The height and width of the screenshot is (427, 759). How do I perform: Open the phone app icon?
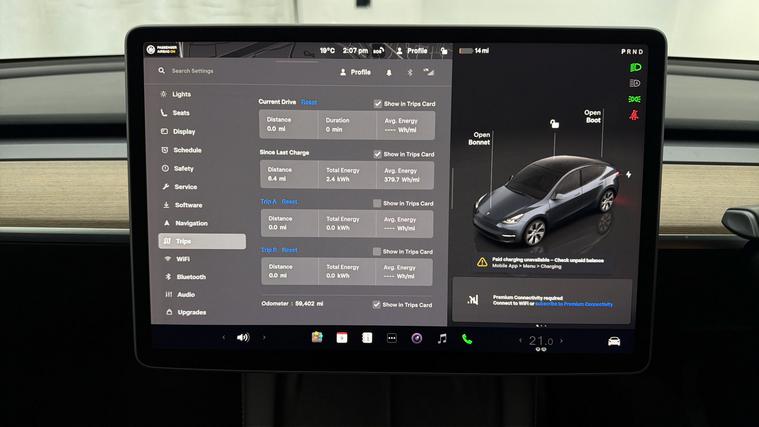[467, 339]
